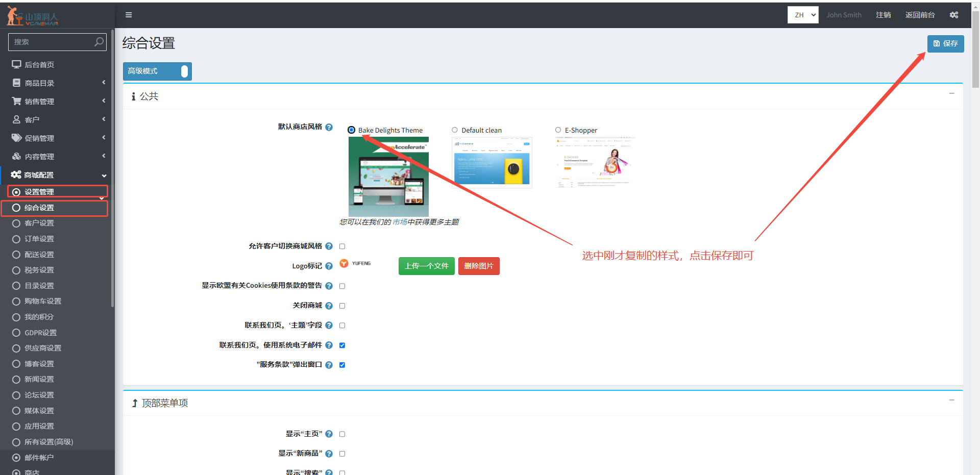Viewport: 980px width, 475px height.
Task: Toggle the 高级模式 switch
Action: [x=184, y=71]
